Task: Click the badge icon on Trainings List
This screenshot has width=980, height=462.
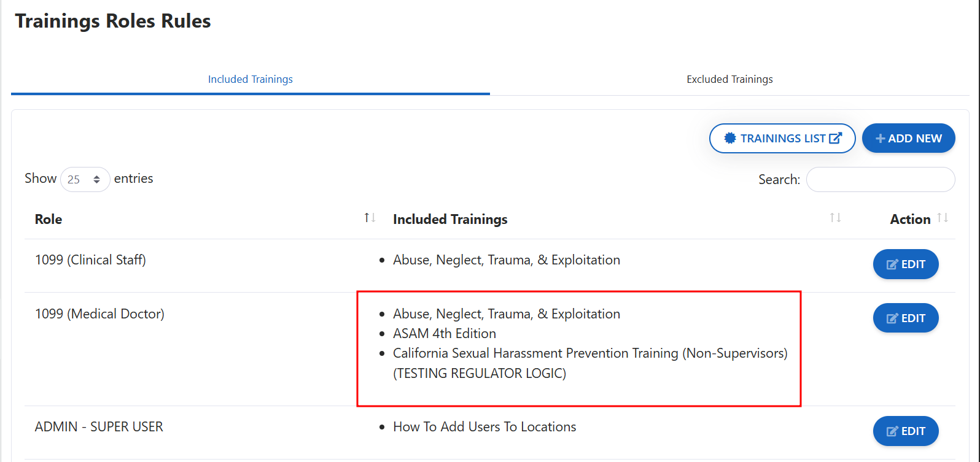Action: (x=730, y=138)
